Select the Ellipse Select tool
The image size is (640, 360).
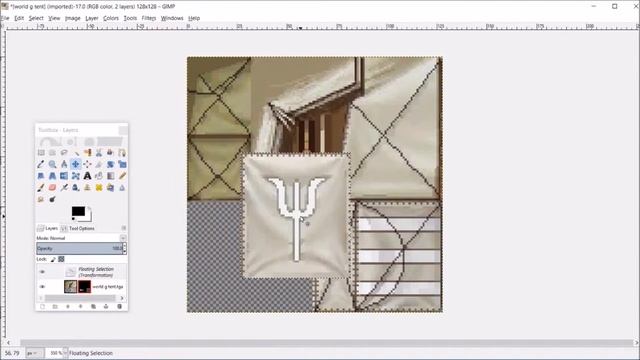52,153
